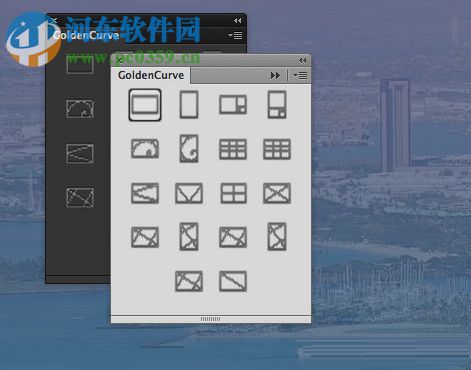Choose landscape frame with small squares icon
This screenshot has width=471, height=370.
[x=233, y=105]
